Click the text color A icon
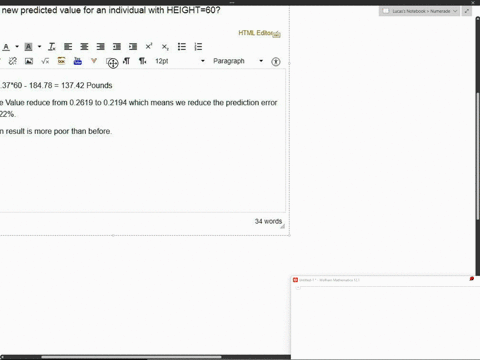480x360 pixels. pyautogui.click(x=6, y=47)
